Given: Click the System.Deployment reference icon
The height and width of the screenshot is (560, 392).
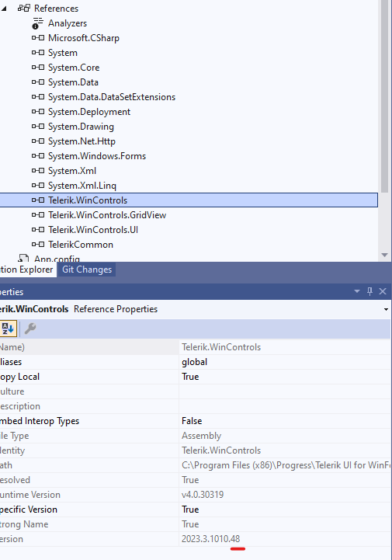Looking at the screenshot, I should click(38, 112).
